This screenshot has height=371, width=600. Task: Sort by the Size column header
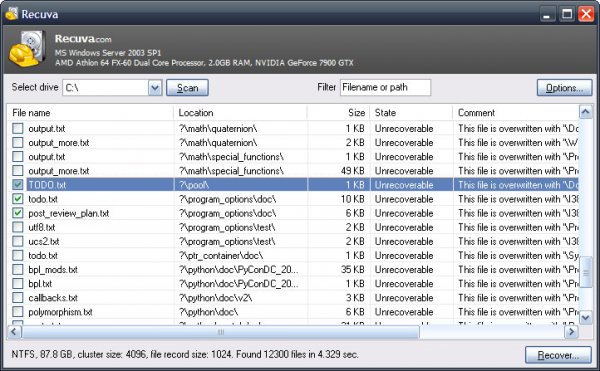point(338,112)
